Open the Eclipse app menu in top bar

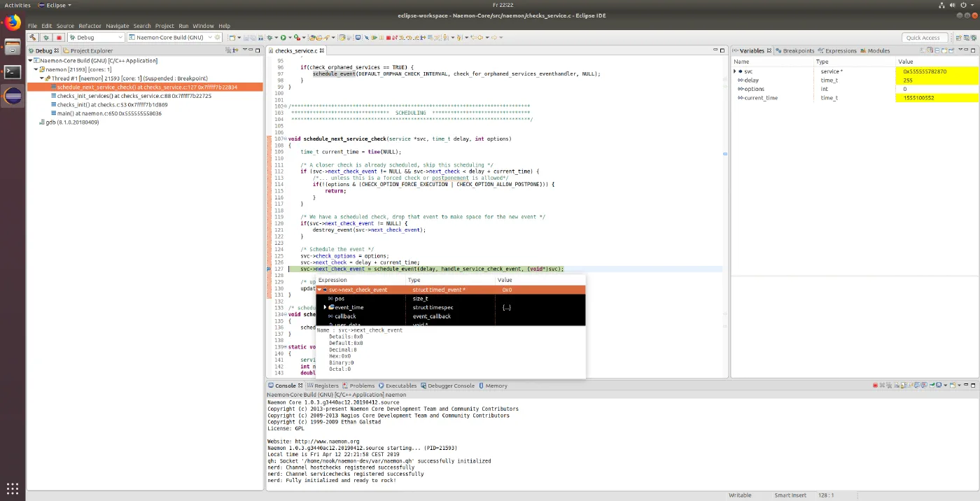(55, 5)
